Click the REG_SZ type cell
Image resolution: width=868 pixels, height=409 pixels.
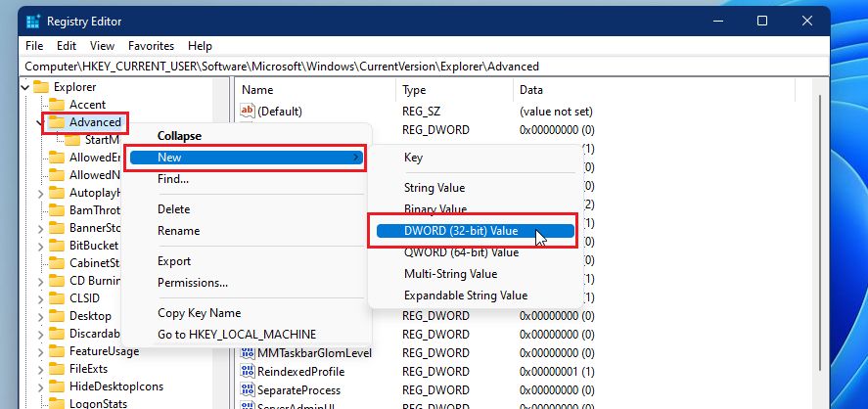tap(421, 112)
